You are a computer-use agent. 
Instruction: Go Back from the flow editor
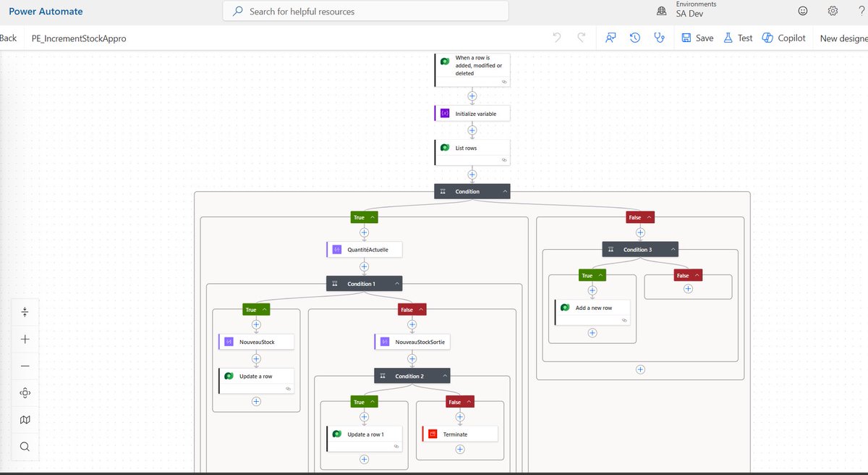tap(8, 38)
